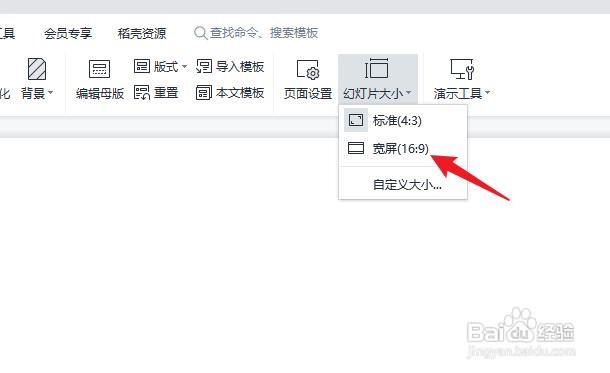Image resolution: width=610 pixels, height=373 pixels.
Task: Click the 16:9 widescreen size icon
Action: [x=356, y=148]
